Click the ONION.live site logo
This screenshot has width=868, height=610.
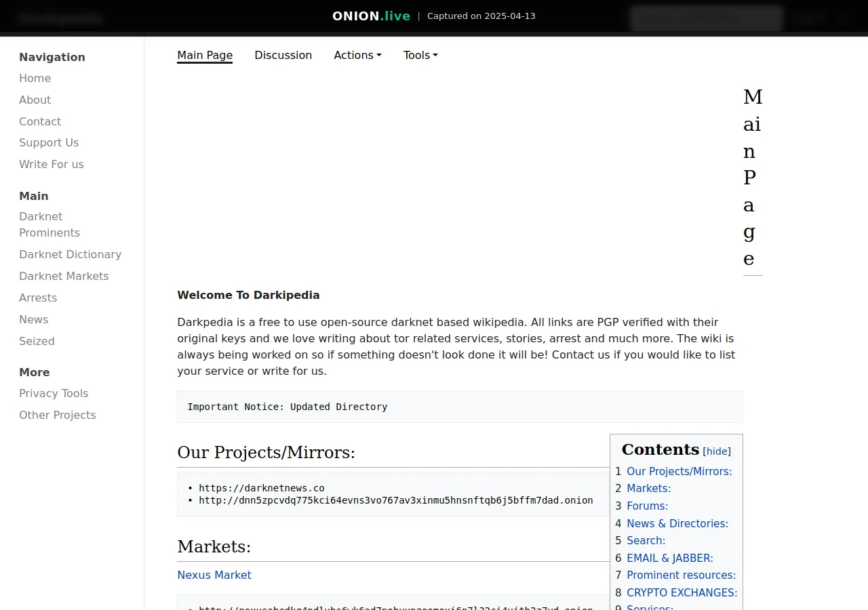pyautogui.click(x=371, y=16)
